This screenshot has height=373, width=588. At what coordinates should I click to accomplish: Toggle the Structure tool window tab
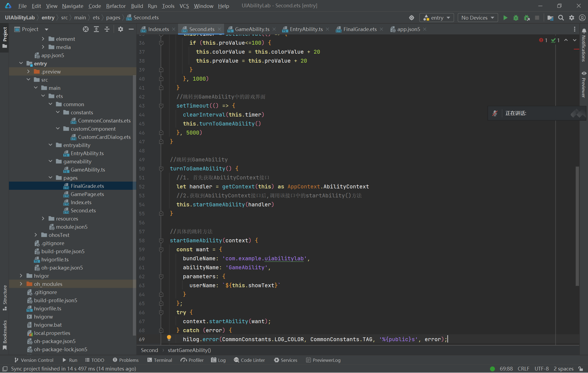pyautogui.click(x=5, y=298)
